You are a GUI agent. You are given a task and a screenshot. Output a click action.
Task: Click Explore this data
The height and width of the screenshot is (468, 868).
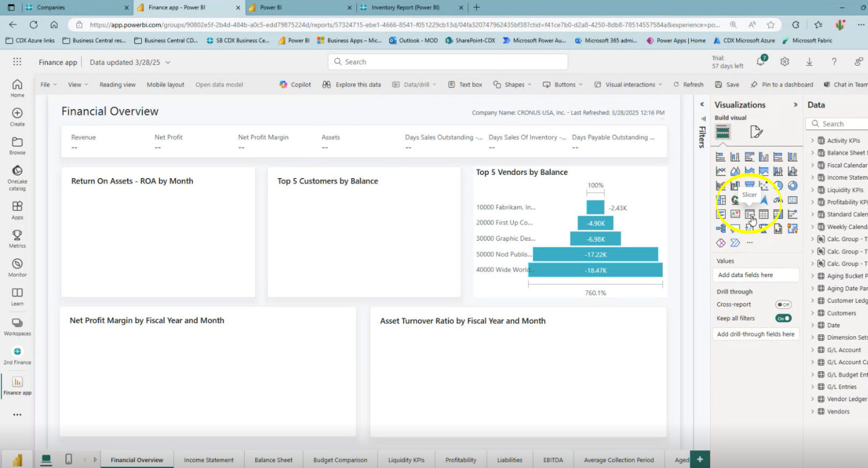[x=352, y=85]
